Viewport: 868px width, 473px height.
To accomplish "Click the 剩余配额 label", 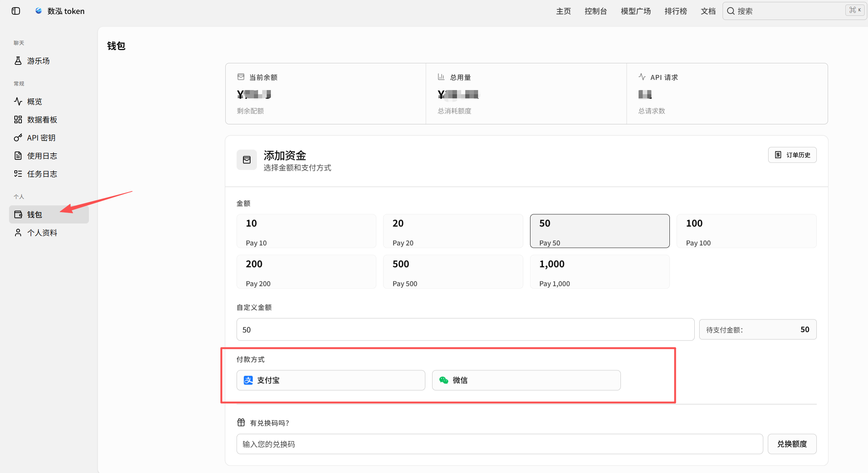I will (x=251, y=111).
